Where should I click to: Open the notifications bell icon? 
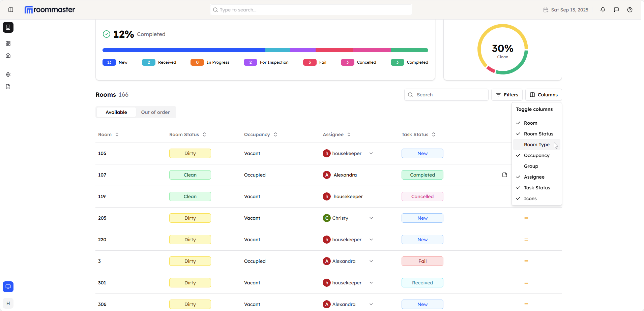(x=603, y=10)
